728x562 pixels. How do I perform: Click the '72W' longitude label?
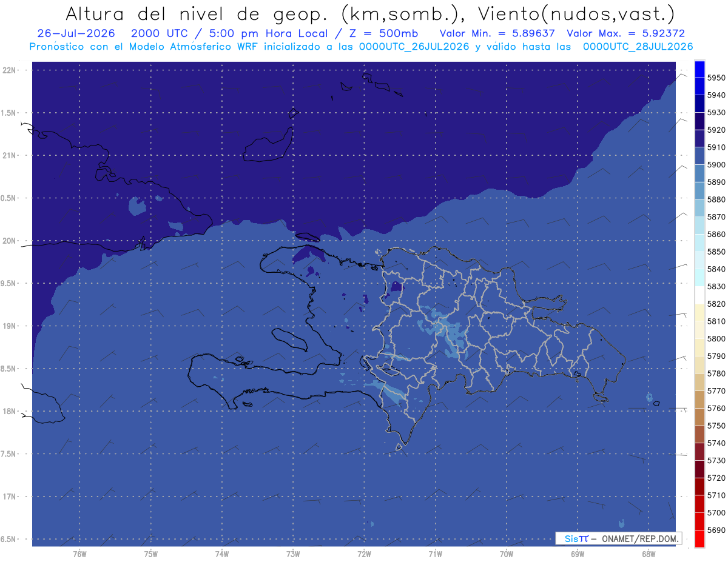click(x=364, y=554)
